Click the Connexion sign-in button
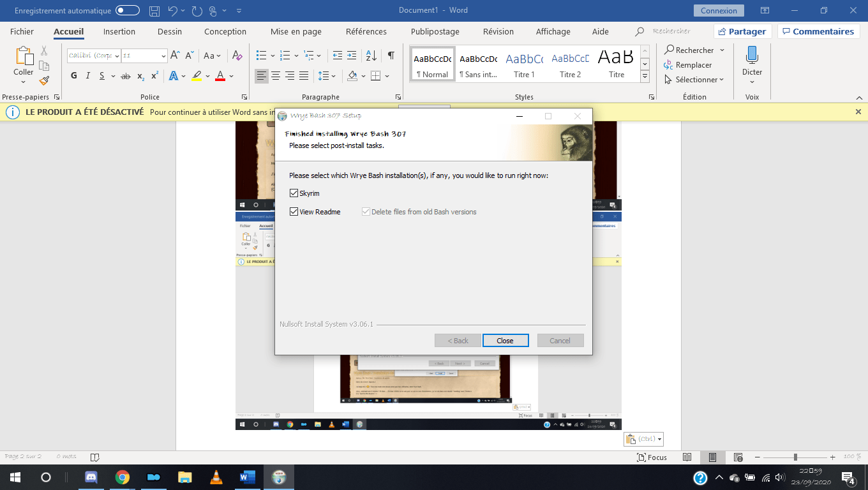Image resolution: width=868 pixels, height=490 pixels. pyautogui.click(x=719, y=11)
